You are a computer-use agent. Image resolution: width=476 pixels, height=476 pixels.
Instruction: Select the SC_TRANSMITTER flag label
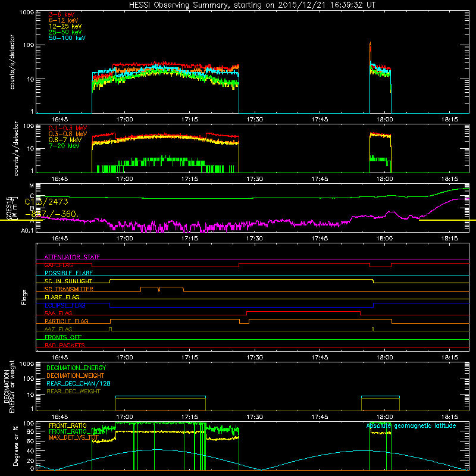[68, 289]
